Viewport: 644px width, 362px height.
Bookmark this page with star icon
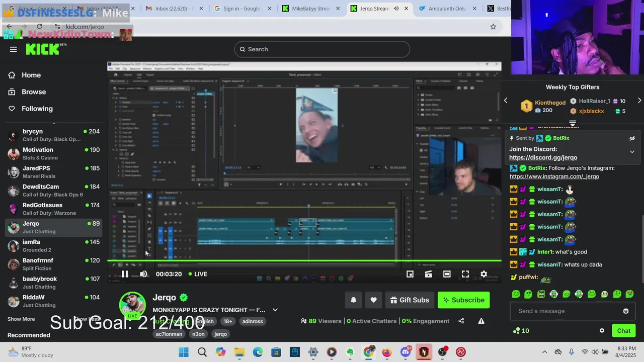point(493,27)
